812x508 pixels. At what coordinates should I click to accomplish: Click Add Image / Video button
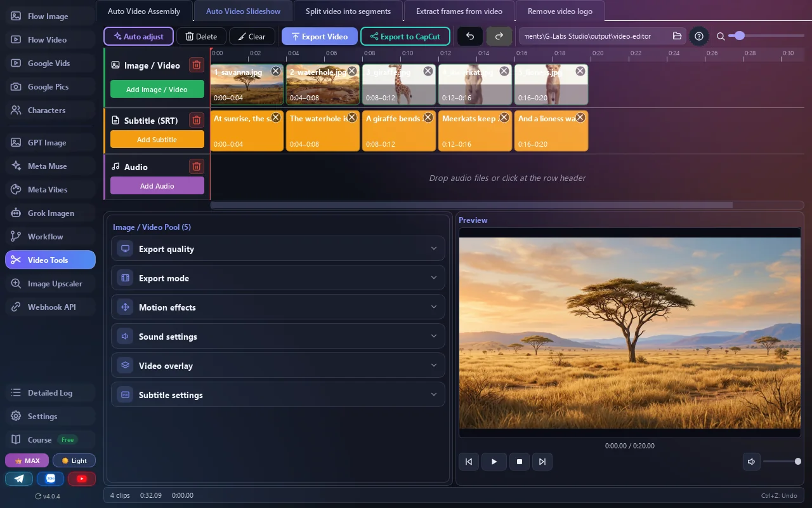(157, 90)
